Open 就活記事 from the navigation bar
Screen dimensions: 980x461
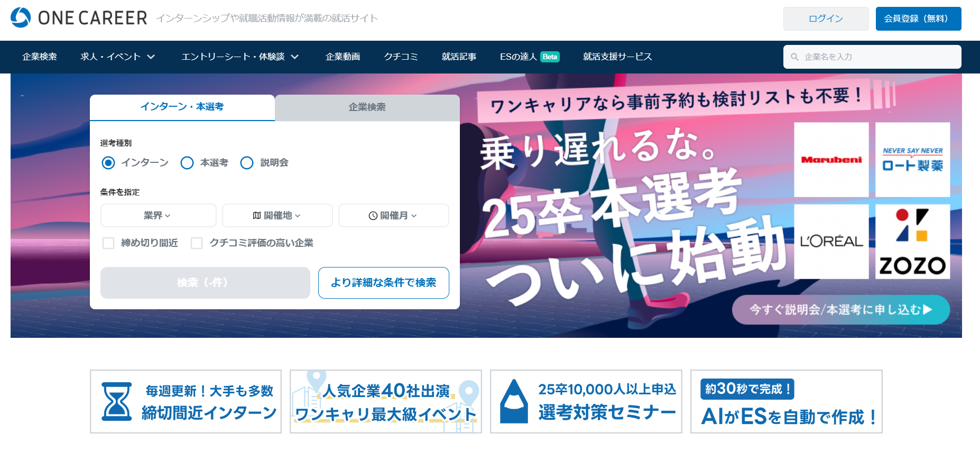[459, 57]
